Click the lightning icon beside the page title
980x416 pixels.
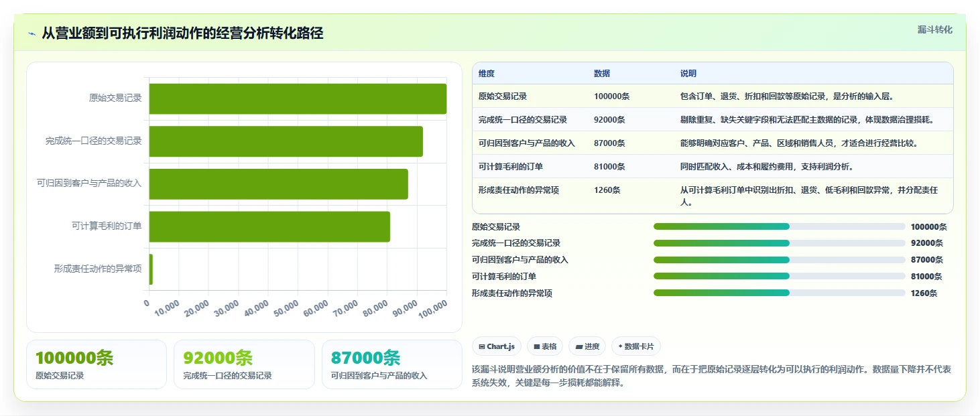pyautogui.click(x=32, y=33)
